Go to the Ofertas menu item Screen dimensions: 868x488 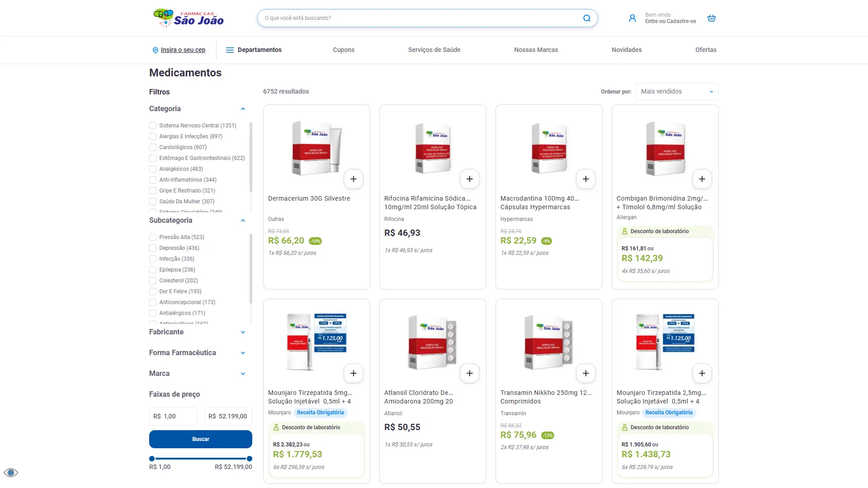point(706,50)
